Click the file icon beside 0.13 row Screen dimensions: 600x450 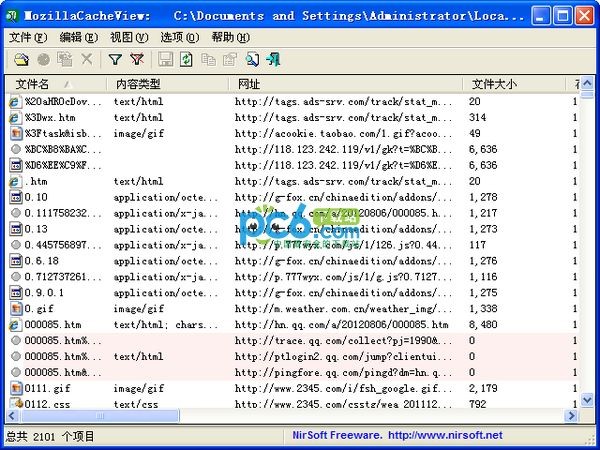pos(16,229)
